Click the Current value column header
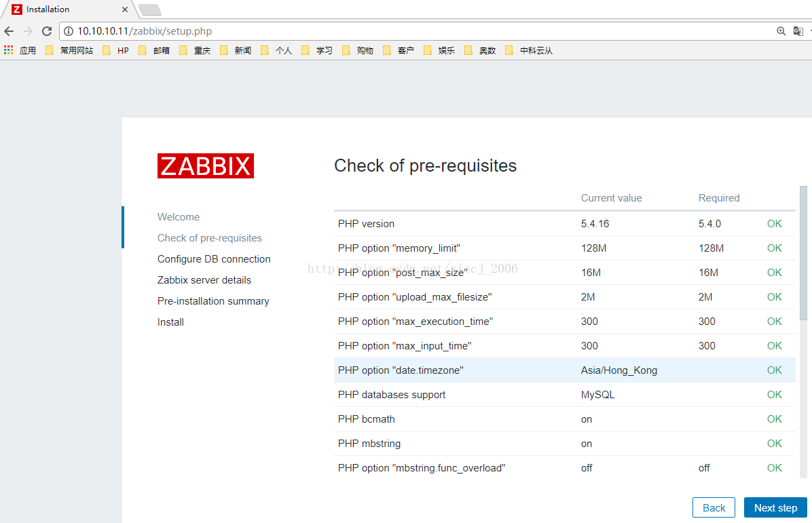Screen dimensions: 812x523 611,197
